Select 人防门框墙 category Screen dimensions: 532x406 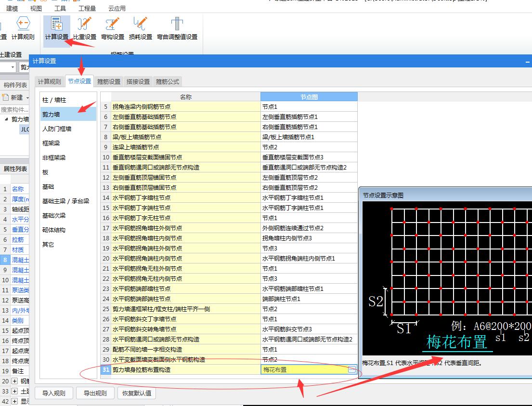coord(68,129)
